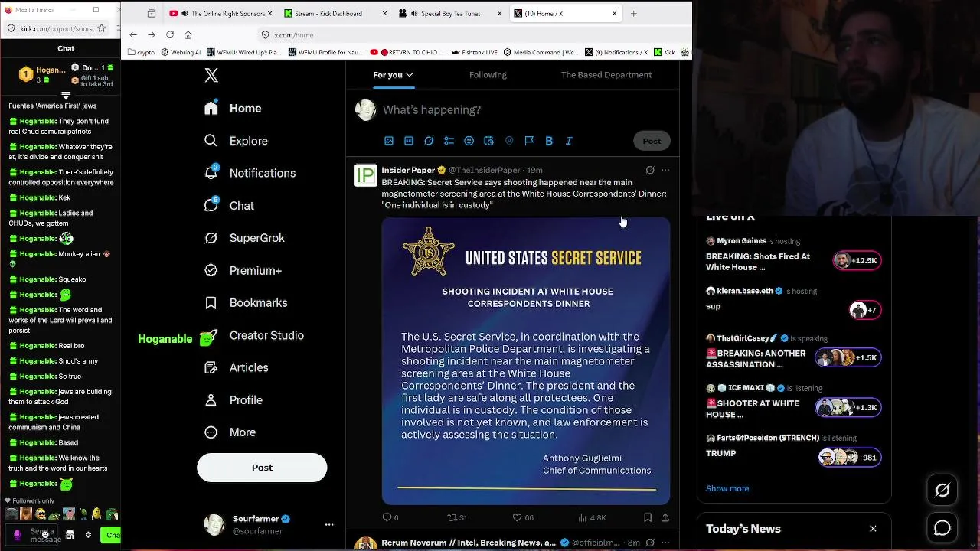This screenshot has height=551, width=980.
Task: Open the Secret Service statement image
Action: [526, 360]
